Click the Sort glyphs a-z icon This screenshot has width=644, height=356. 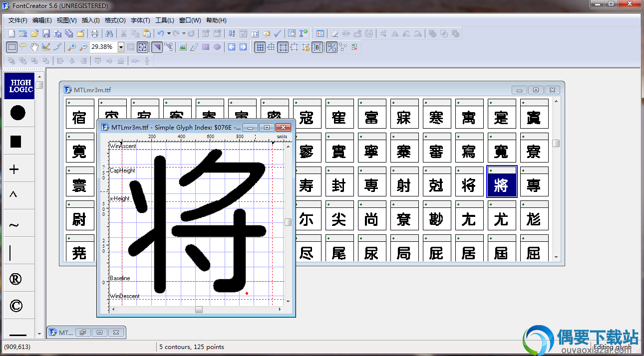pos(231,33)
